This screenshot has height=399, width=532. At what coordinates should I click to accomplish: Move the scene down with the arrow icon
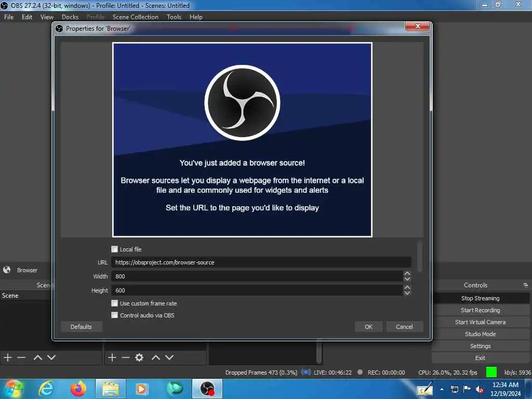51,357
